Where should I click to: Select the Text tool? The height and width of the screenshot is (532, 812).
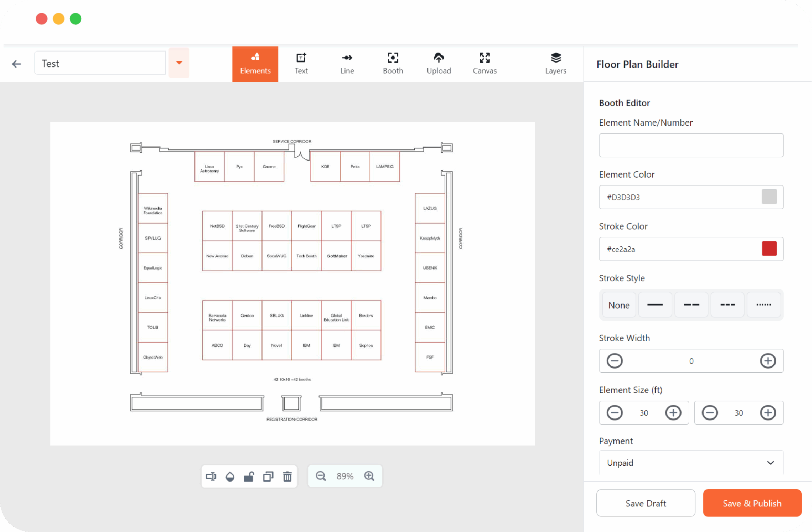pos(301,63)
